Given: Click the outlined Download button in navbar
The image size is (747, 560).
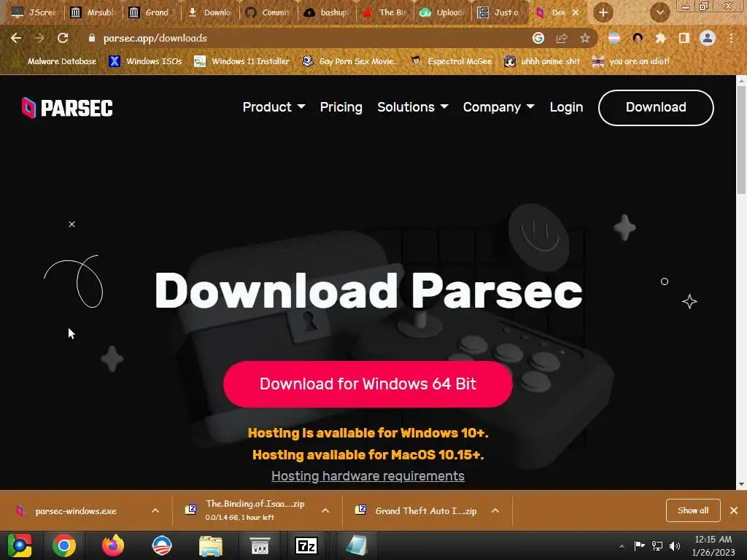Looking at the screenshot, I should [656, 108].
